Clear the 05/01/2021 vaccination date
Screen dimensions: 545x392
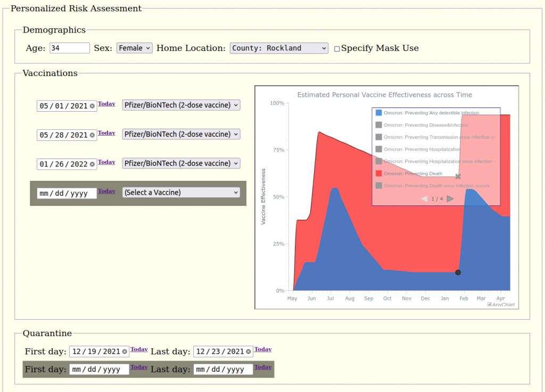92,105
